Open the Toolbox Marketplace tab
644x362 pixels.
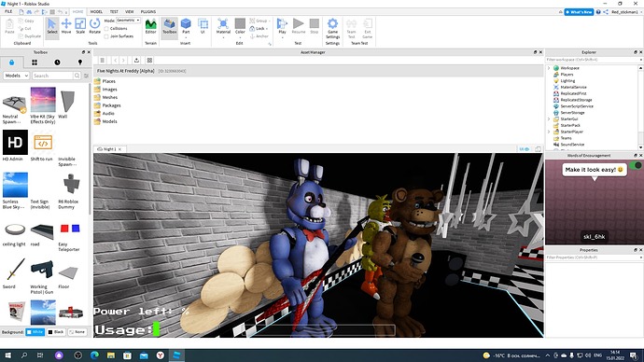pyautogui.click(x=11, y=63)
